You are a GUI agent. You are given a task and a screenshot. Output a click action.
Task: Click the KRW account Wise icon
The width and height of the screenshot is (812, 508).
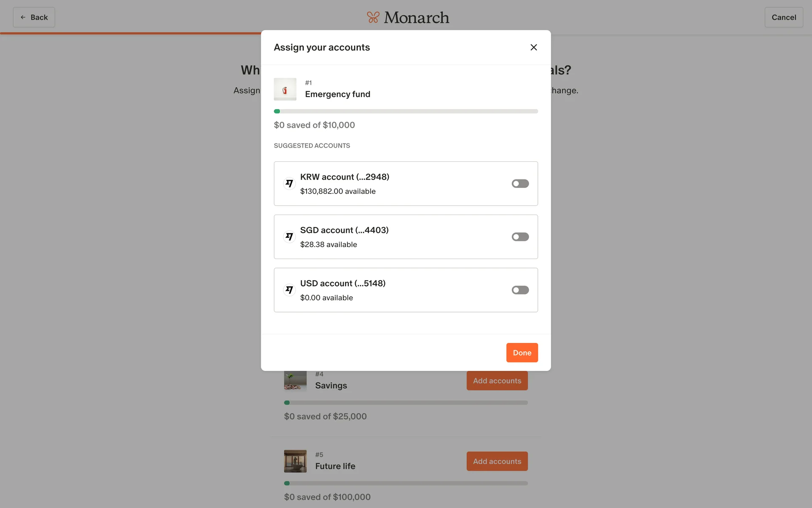click(x=289, y=183)
